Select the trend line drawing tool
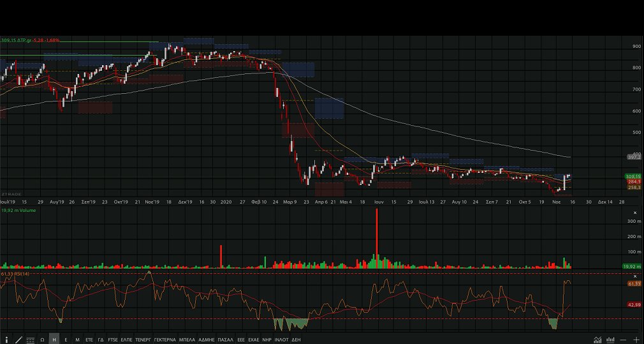 pyautogui.click(x=18, y=340)
